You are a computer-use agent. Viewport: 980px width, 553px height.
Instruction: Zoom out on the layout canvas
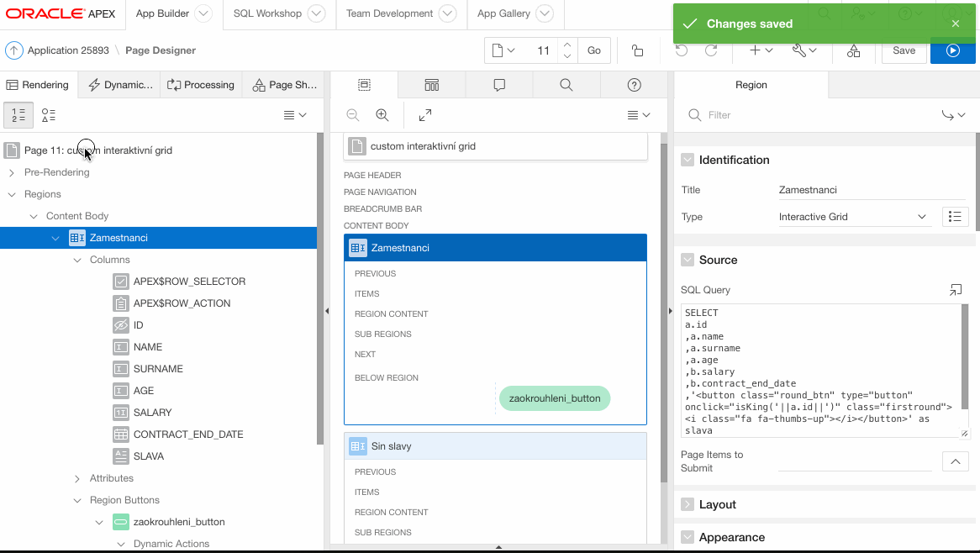(x=353, y=115)
